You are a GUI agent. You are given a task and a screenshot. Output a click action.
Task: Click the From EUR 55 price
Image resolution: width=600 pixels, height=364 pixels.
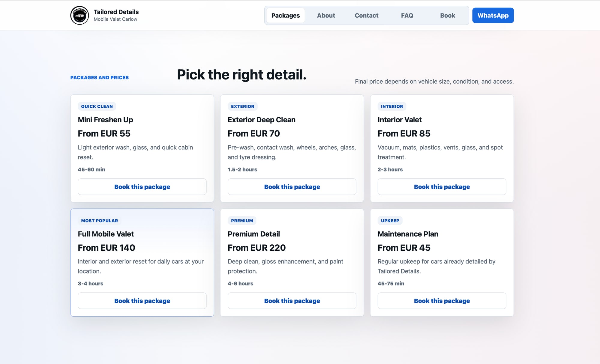point(104,133)
